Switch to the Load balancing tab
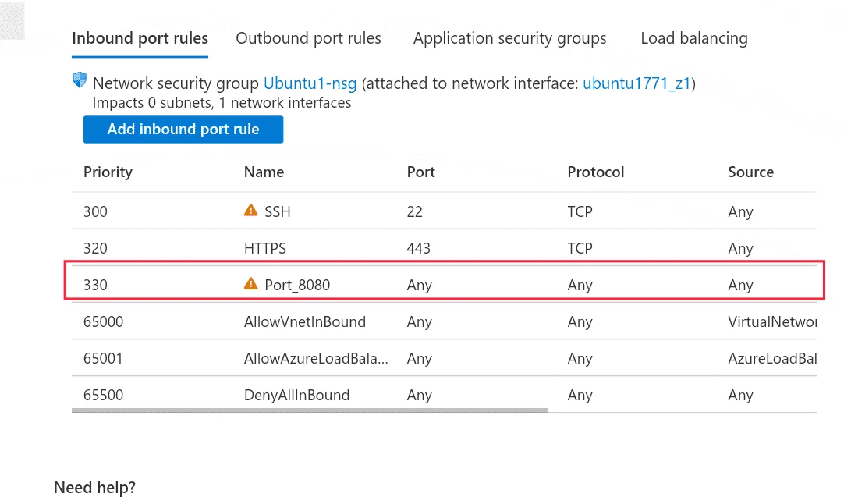The image size is (844, 504). tap(693, 38)
